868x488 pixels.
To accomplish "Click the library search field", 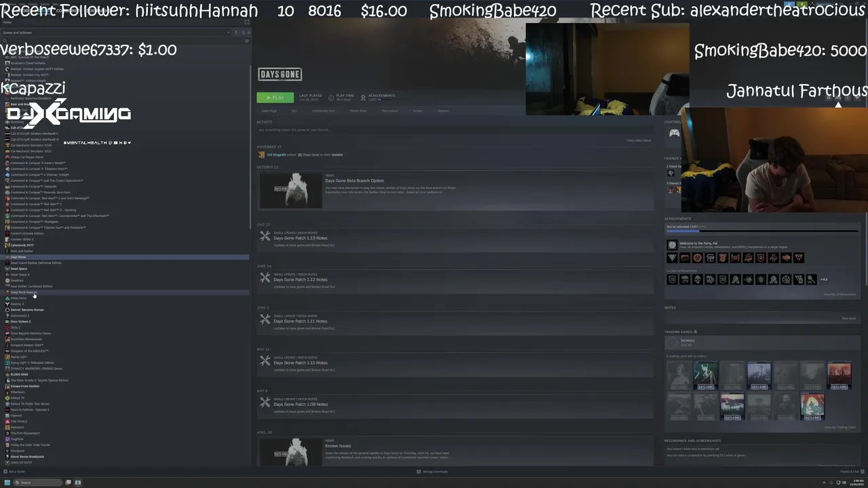I will [x=122, y=41].
